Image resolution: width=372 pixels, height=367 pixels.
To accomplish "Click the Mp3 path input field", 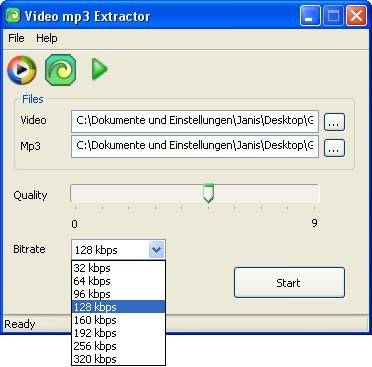I will point(195,147).
